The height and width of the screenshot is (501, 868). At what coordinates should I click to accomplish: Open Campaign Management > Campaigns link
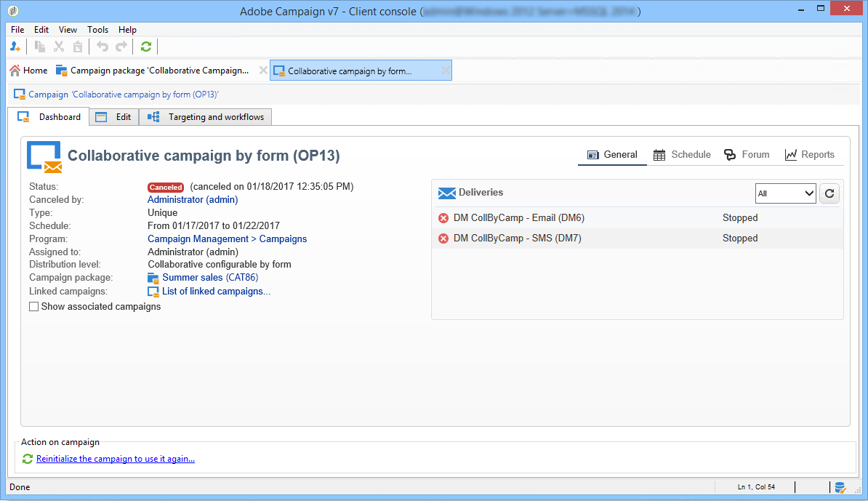pos(227,239)
